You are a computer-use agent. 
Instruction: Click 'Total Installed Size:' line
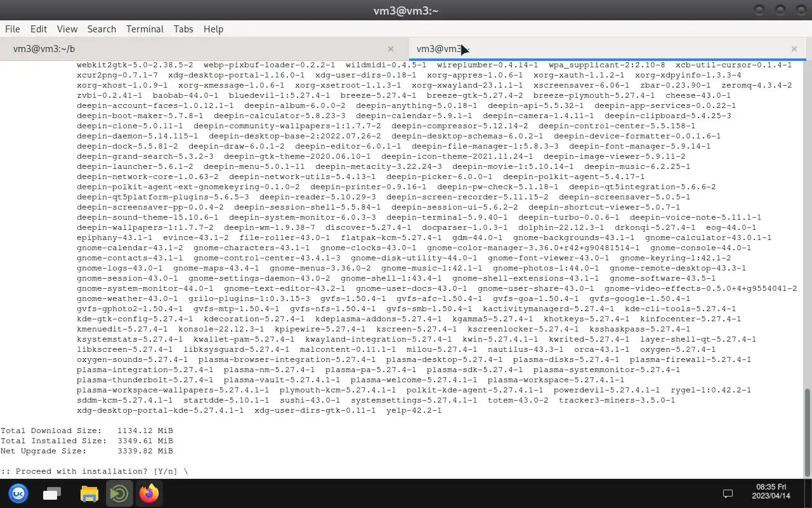pos(87,441)
